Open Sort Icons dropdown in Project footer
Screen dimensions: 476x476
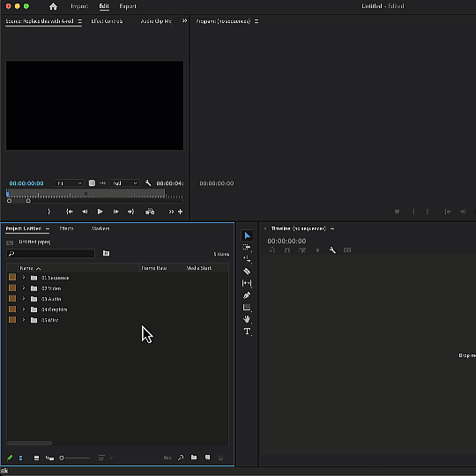click(x=105, y=457)
